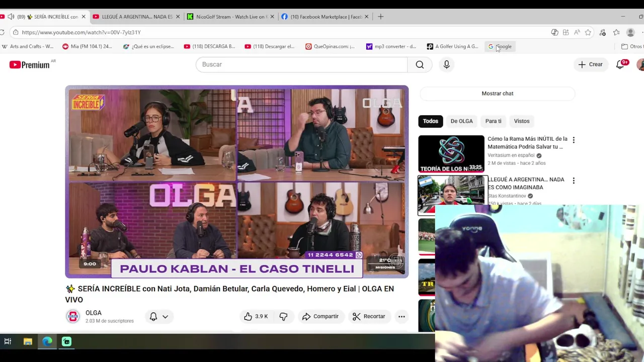Dislike the video with thumbs down

(283, 316)
